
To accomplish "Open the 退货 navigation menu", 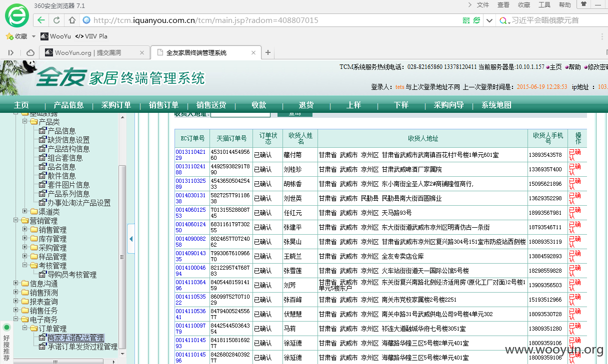I will (306, 105).
